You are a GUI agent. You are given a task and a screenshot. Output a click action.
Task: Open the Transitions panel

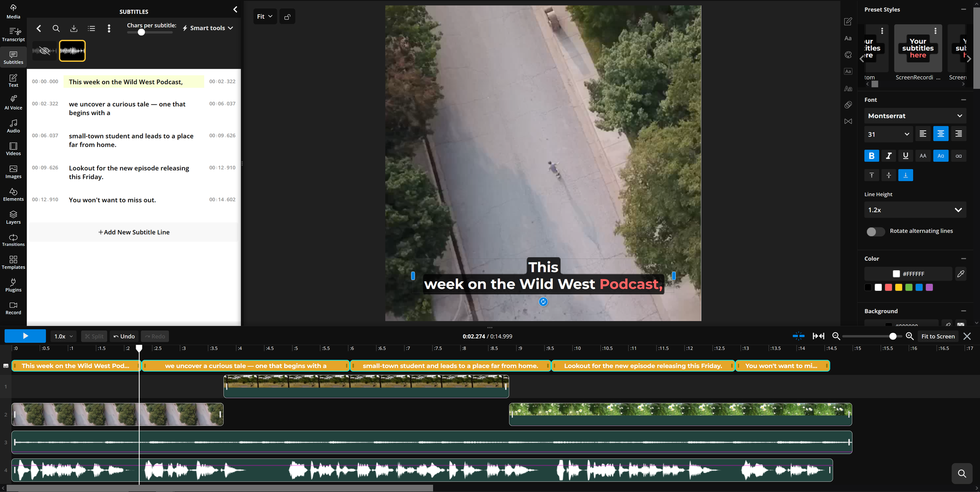coord(13,240)
